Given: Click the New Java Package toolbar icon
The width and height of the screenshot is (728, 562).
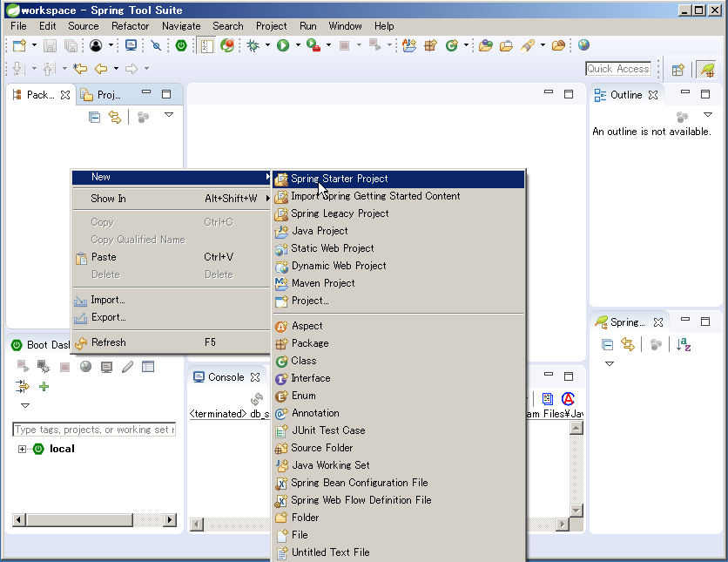Looking at the screenshot, I should pos(431,45).
